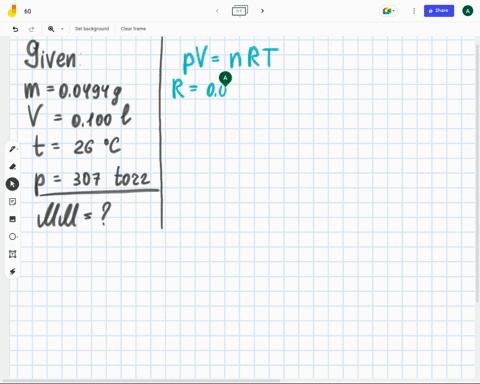Add a sticky note
Image resolution: width=480 pixels, height=384 pixels.
(x=13, y=202)
